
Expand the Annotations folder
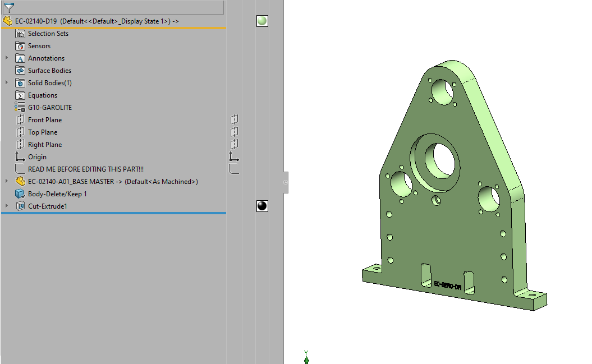6,58
